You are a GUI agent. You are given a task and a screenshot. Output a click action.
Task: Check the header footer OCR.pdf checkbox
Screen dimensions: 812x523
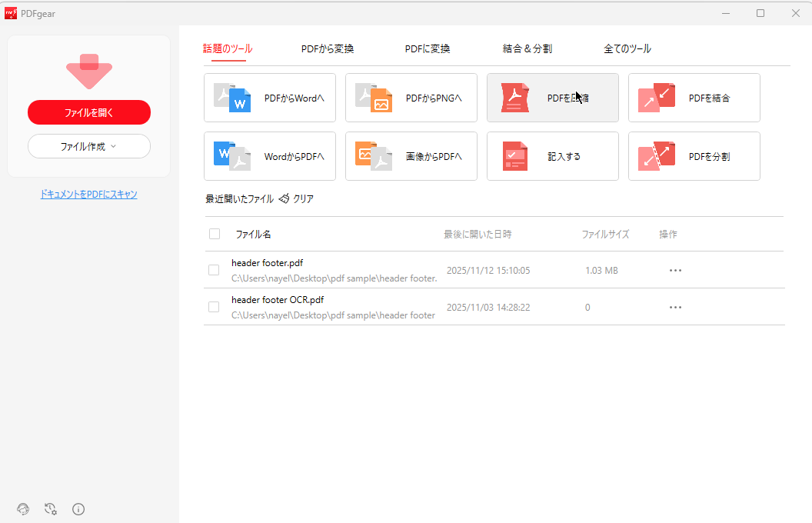[213, 307]
